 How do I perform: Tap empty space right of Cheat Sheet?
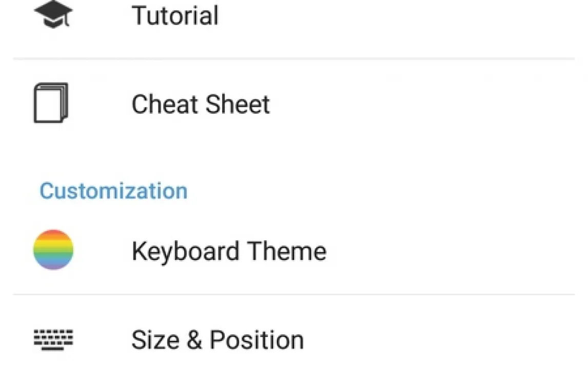click(x=426, y=104)
